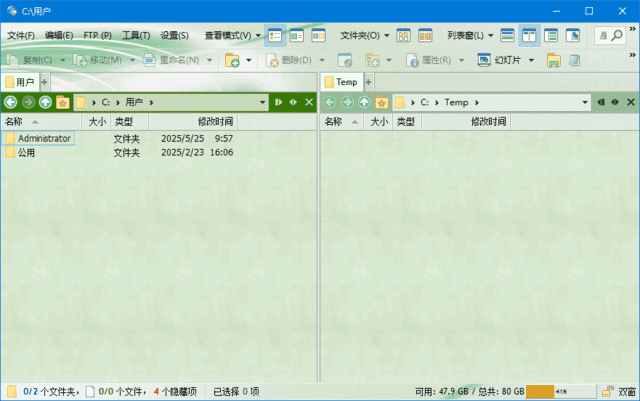This screenshot has width=640, height=401.
Task: Open the Properties (R) dropdown arrow
Action: [462, 60]
